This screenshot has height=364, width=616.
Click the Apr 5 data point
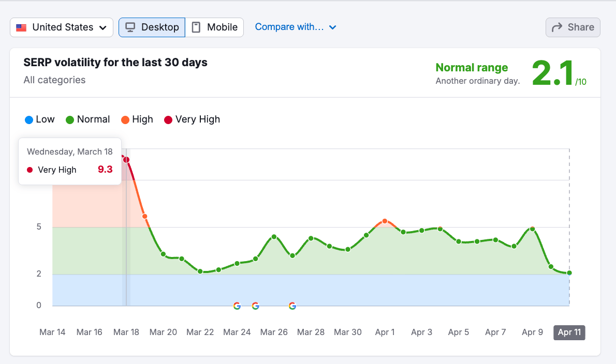click(459, 241)
